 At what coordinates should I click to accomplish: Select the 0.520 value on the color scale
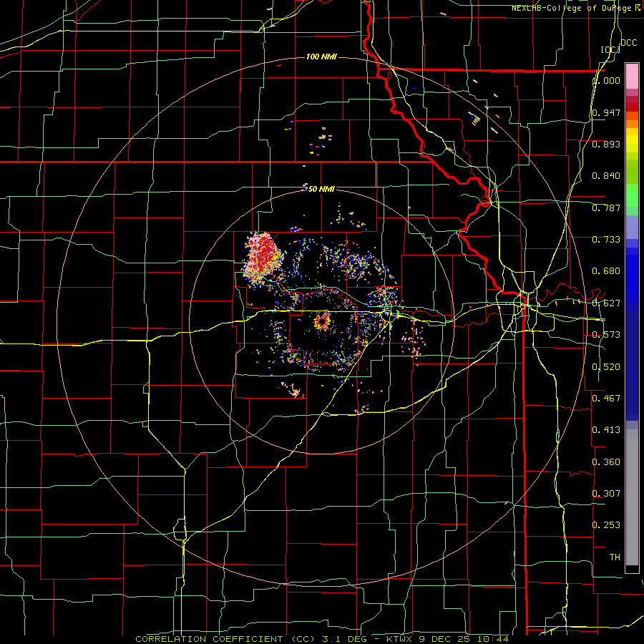click(606, 367)
